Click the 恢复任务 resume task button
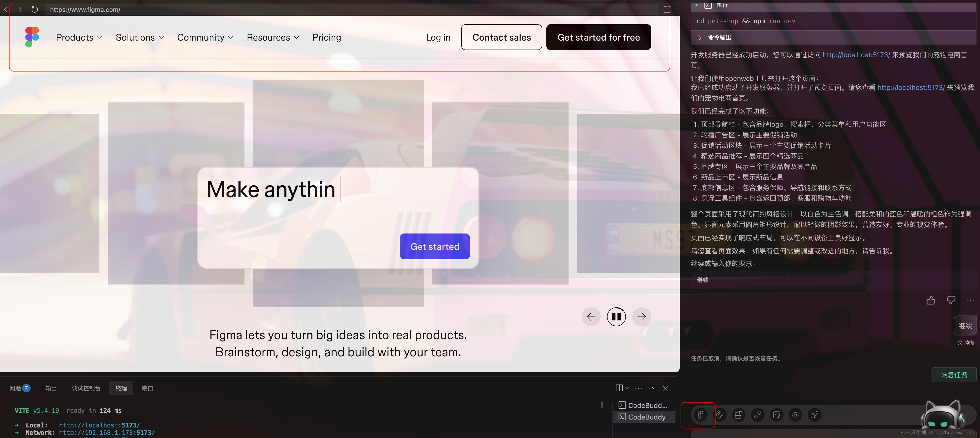 coord(954,375)
